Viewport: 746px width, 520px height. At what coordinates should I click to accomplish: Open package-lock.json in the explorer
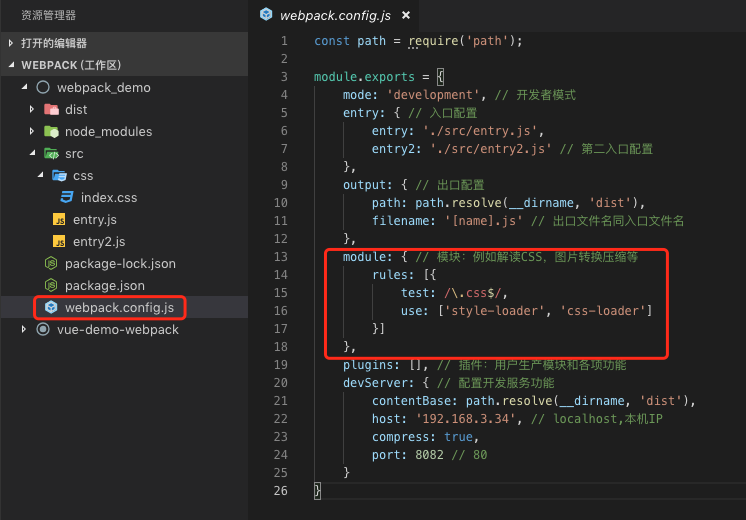(120, 264)
